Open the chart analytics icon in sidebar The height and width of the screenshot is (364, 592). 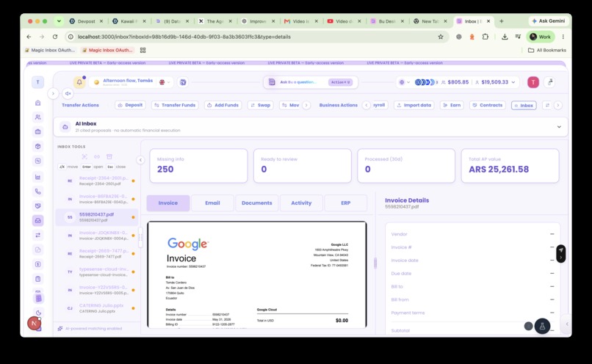tap(37, 177)
